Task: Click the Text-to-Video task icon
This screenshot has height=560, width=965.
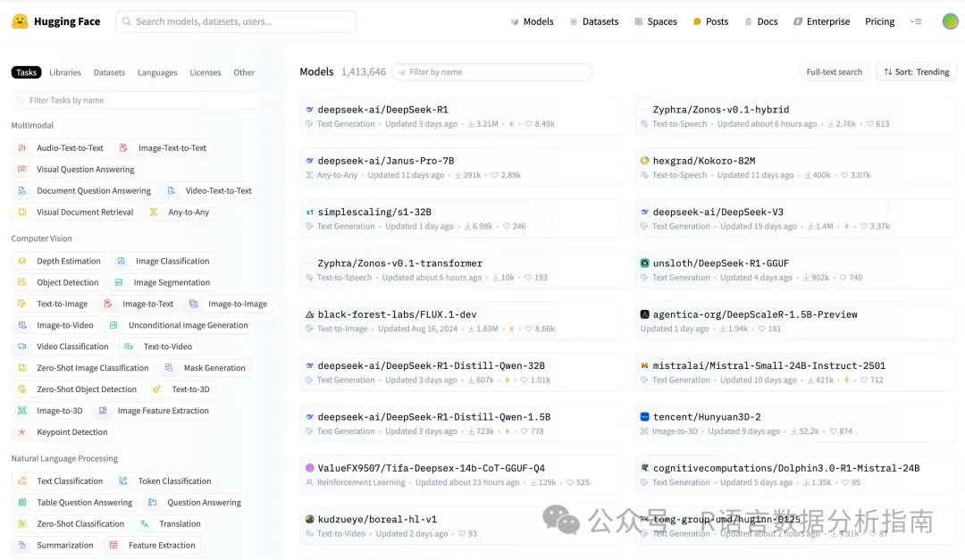Action: click(x=129, y=347)
